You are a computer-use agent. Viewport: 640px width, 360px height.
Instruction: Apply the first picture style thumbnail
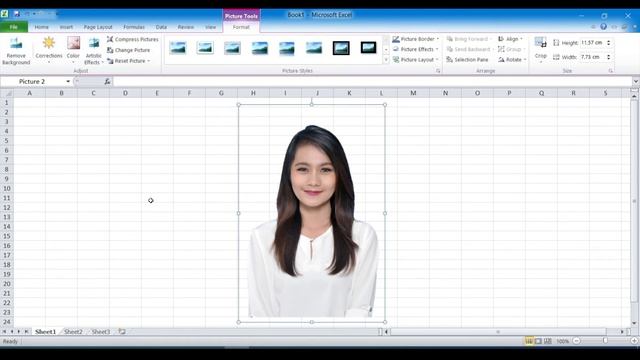(x=178, y=48)
